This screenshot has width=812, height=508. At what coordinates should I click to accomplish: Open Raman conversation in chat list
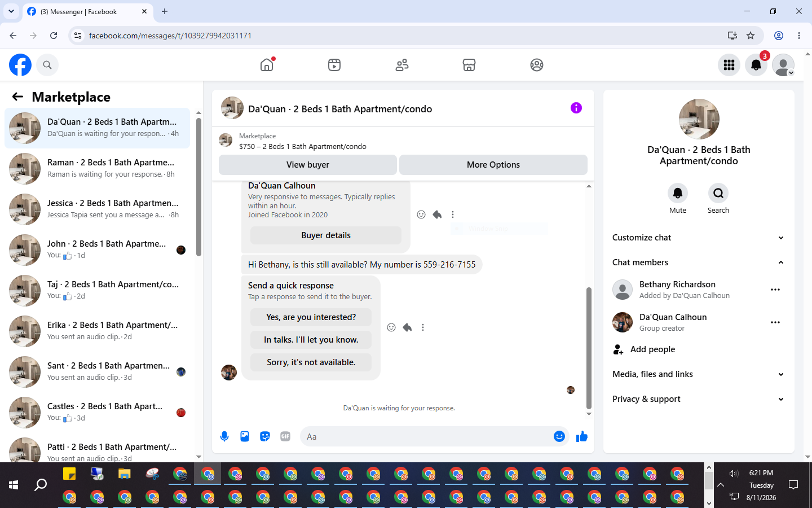pos(98,168)
